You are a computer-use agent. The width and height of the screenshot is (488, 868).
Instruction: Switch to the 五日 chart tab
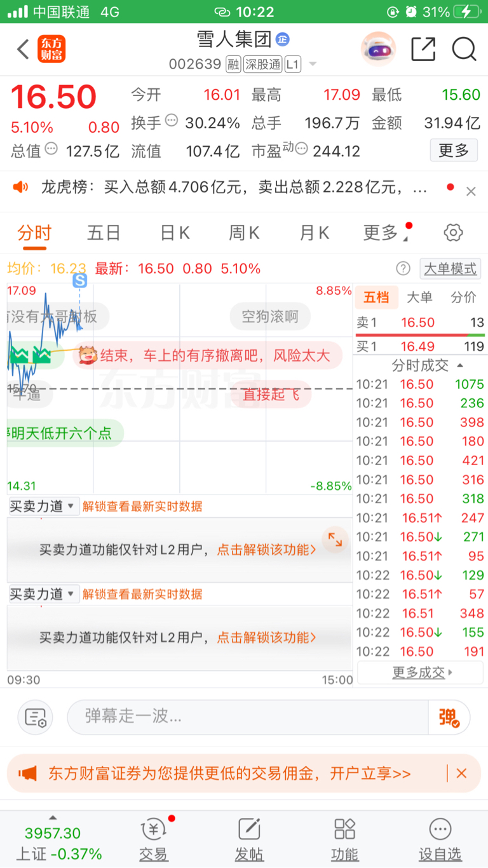coord(104,233)
